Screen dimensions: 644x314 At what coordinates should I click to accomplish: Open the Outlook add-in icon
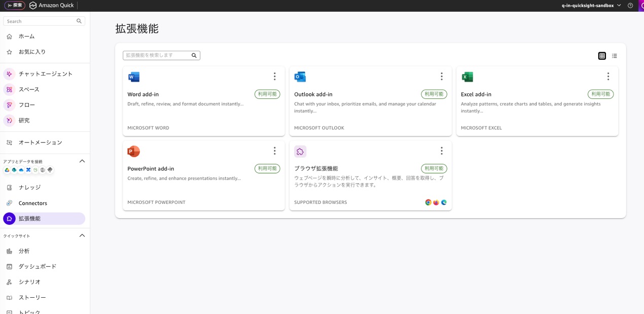[300, 77]
